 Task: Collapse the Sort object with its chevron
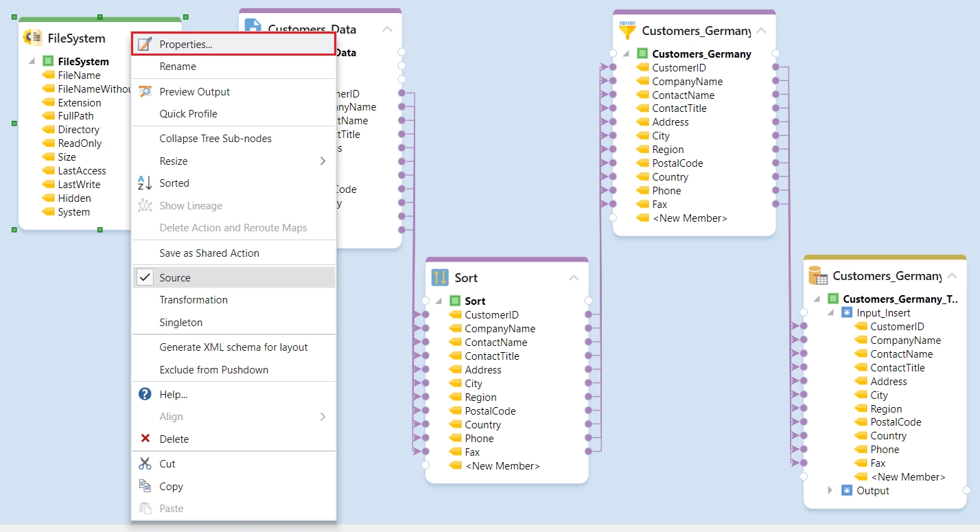(574, 278)
